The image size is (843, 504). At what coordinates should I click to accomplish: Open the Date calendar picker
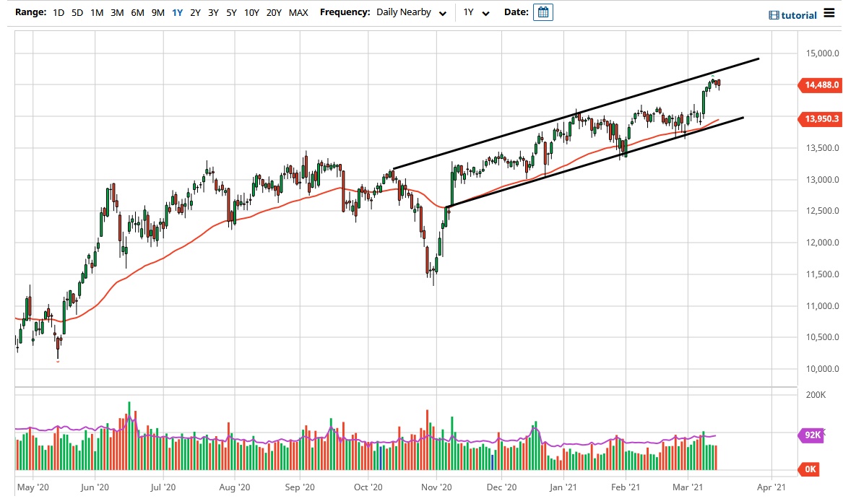542,12
